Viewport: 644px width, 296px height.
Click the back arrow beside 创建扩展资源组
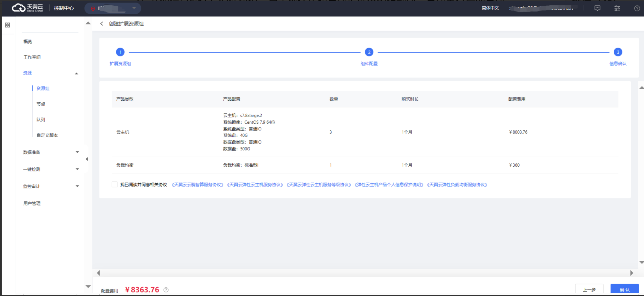click(102, 23)
